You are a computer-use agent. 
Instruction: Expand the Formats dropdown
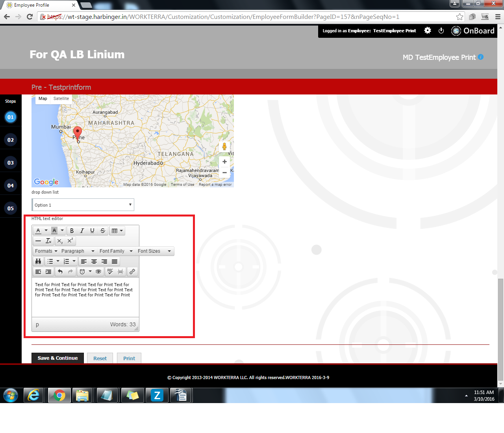[x=46, y=251]
